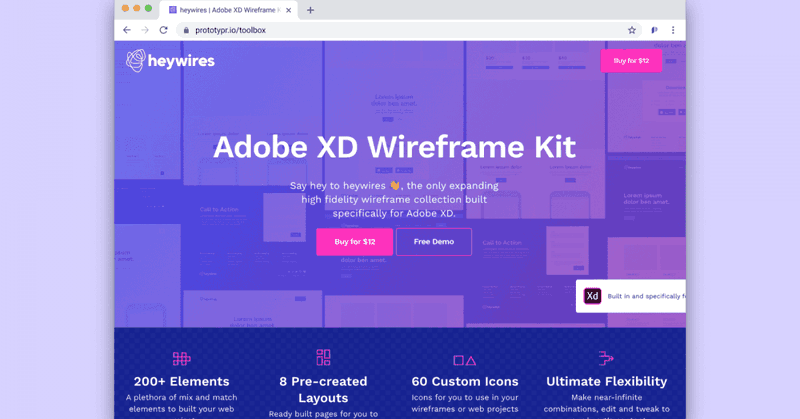
Task: Click the top-right Buy for $12 button
Action: [x=631, y=61]
